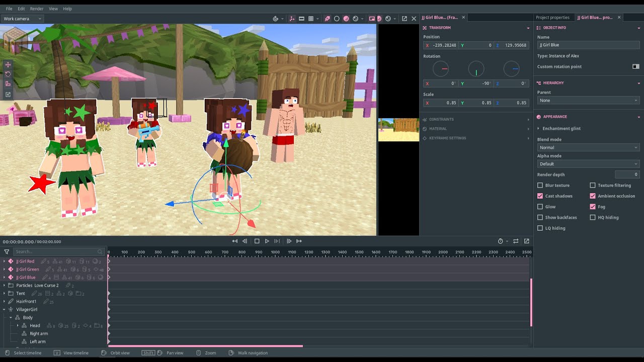The height and width of the screenshot is (362, 644).
Task: Open the timeline filter icon
Action: point(7,251)
